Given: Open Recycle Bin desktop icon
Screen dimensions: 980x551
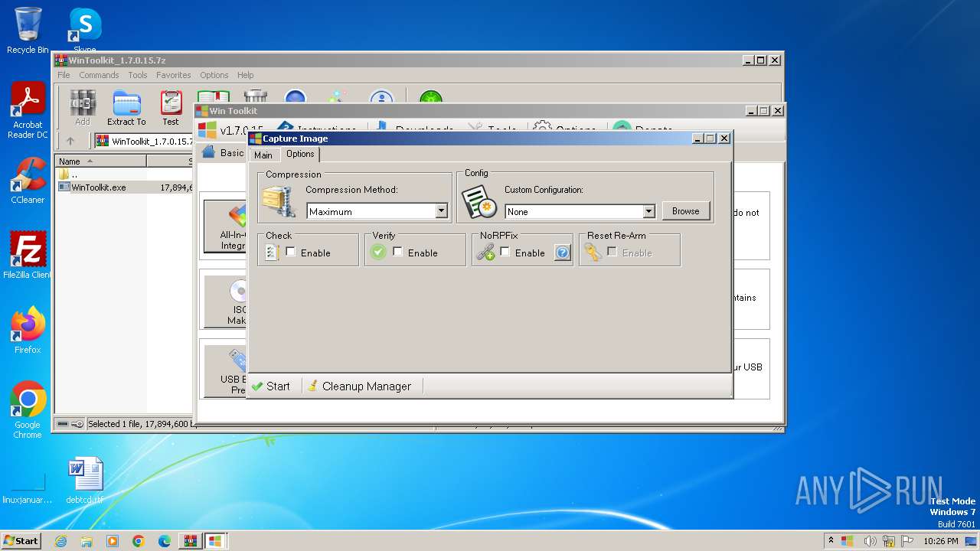Looking at the screenshot, I should click(28, 31).
